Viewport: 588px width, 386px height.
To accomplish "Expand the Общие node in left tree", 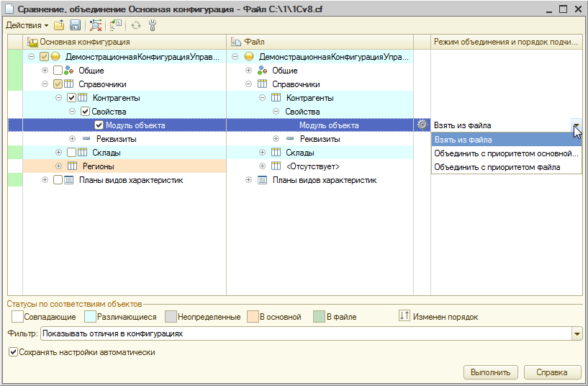I will pyautogui.click(x=45, y=71).
